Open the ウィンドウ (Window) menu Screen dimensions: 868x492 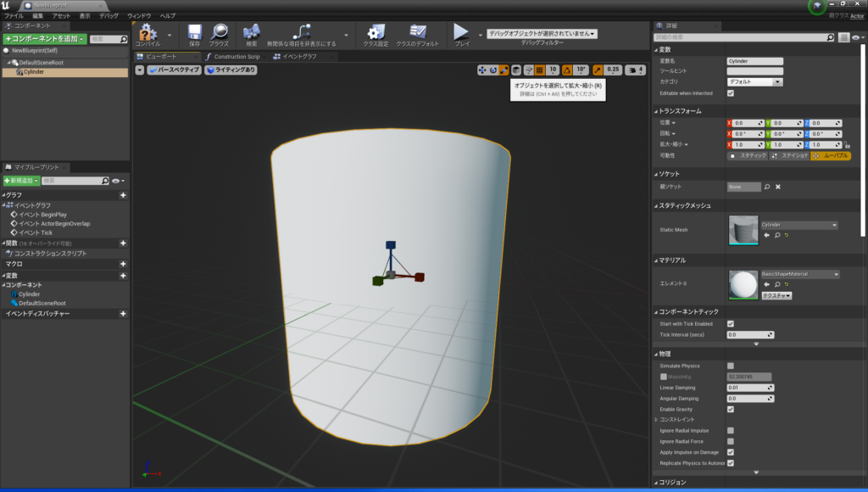(139, 16)
